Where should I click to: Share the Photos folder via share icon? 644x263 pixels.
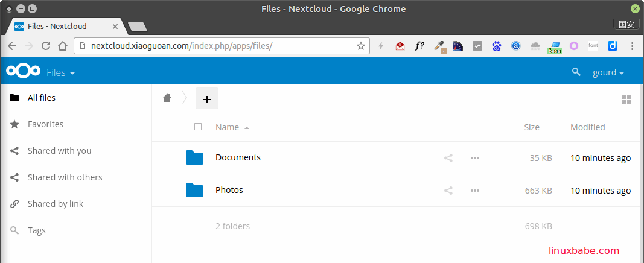coord(448,191)
